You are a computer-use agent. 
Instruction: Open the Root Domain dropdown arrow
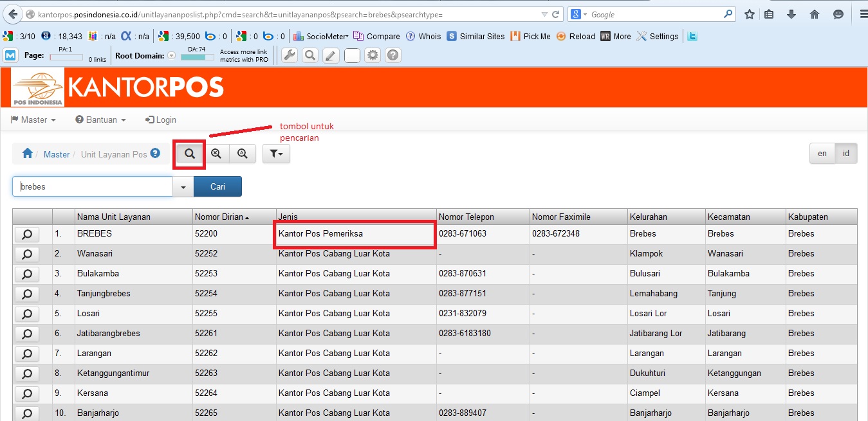click(x=171, y=55)
